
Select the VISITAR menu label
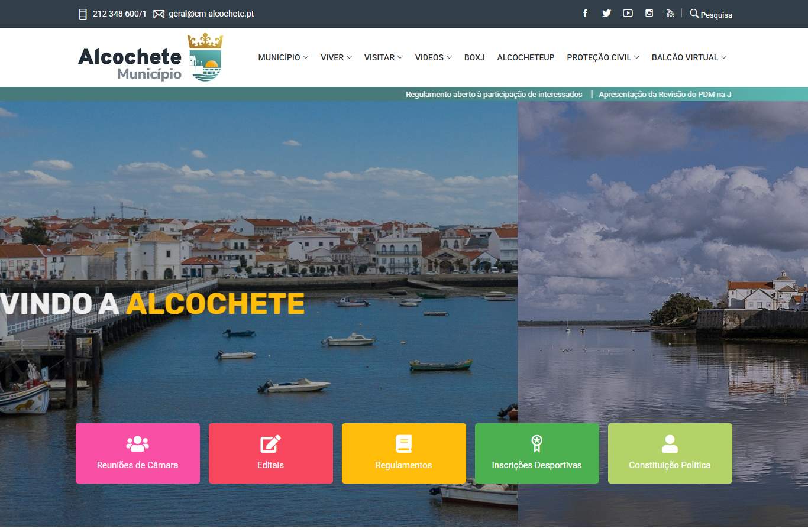(x=379, y=57)
